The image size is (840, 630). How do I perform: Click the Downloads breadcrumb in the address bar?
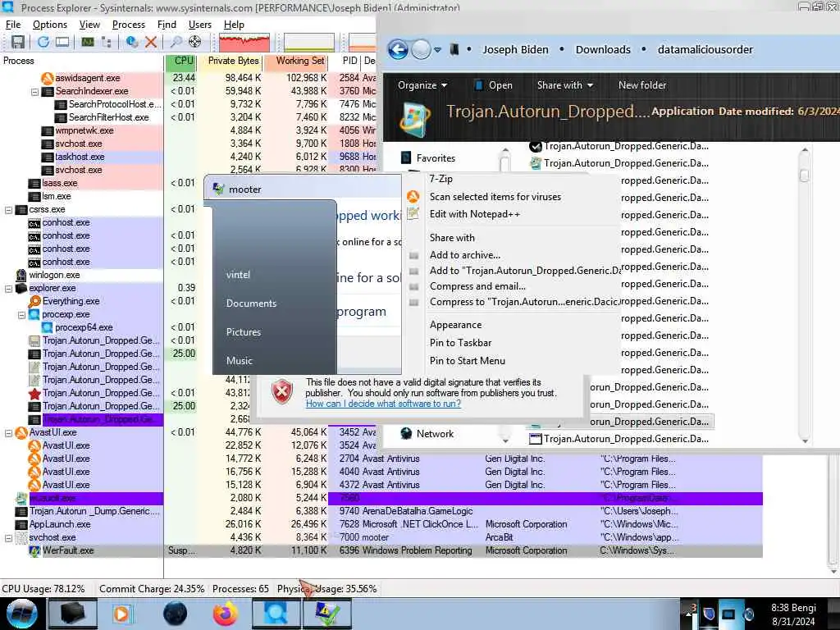tap(603, 50)
